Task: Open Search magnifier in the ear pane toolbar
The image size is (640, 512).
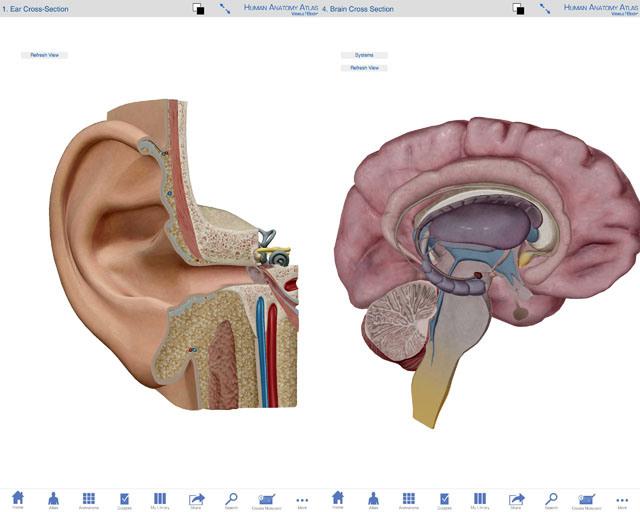Action: click(231, 498)
